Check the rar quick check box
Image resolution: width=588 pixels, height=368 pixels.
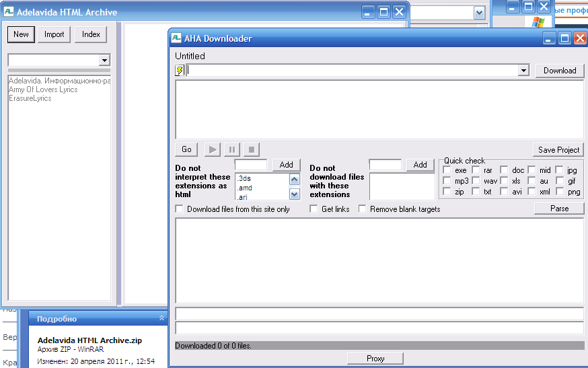[476, 170]
